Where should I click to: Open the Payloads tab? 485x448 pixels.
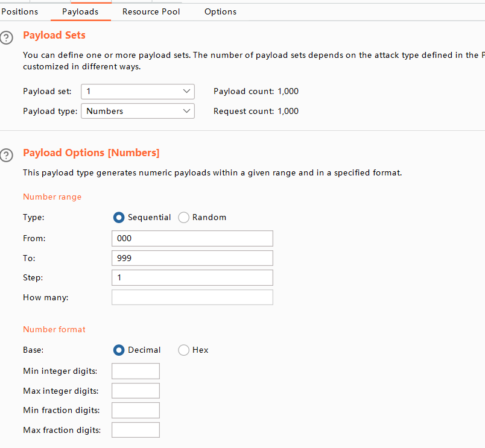[x=80, y=12]
